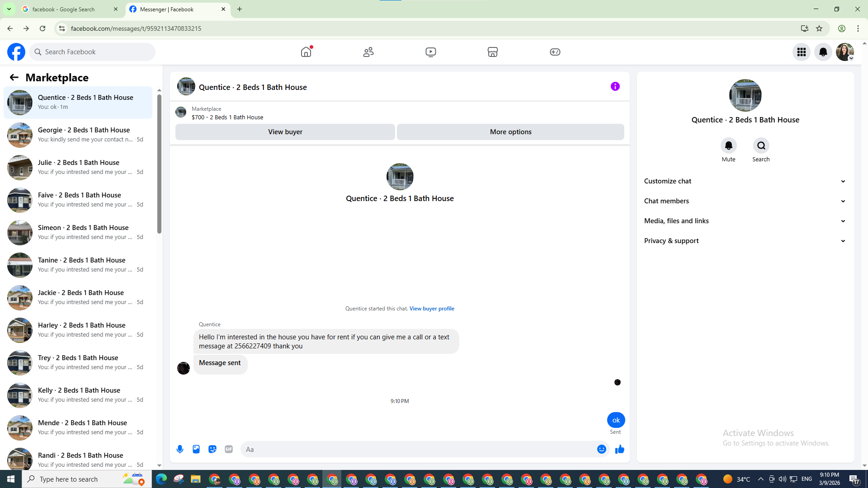
Task: Click the voice clip microphone icon
Action: pyautogui.click(x=180, y=449)
